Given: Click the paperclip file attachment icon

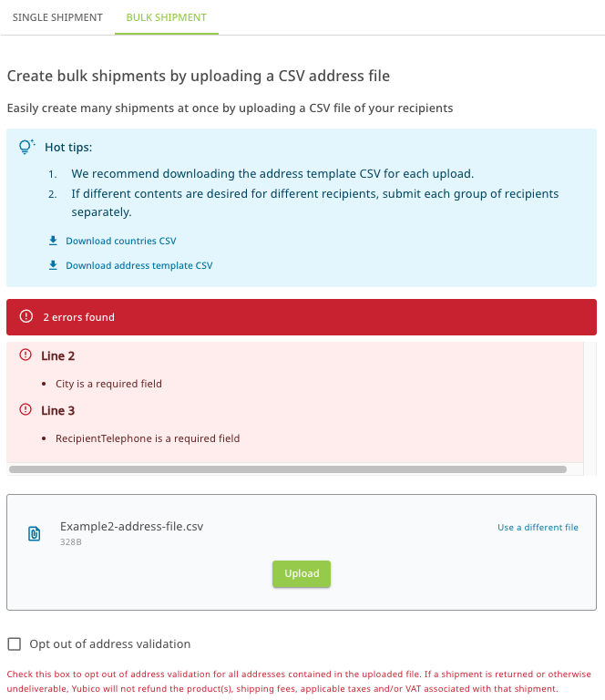Looking at the screenshot, I should tap(35, 533).
